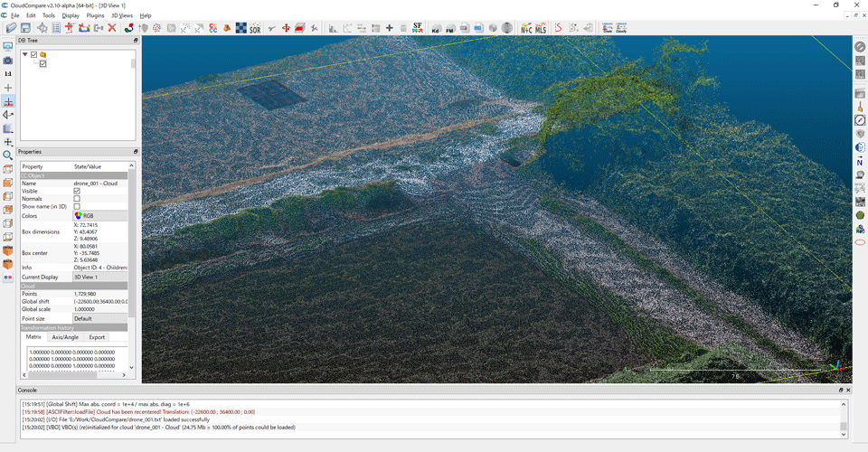Float the Console panel
Viewport: 868px width, 452px height.
coord(841,390)
